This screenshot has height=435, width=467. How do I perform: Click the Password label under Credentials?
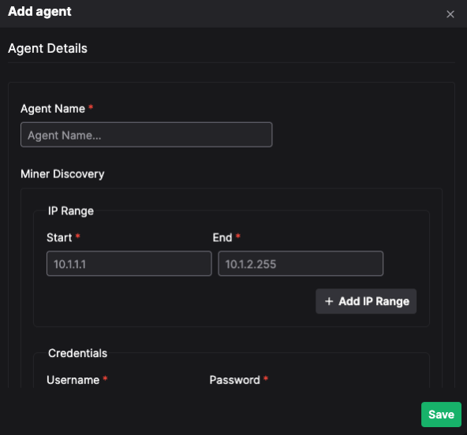tap(235, 380)
